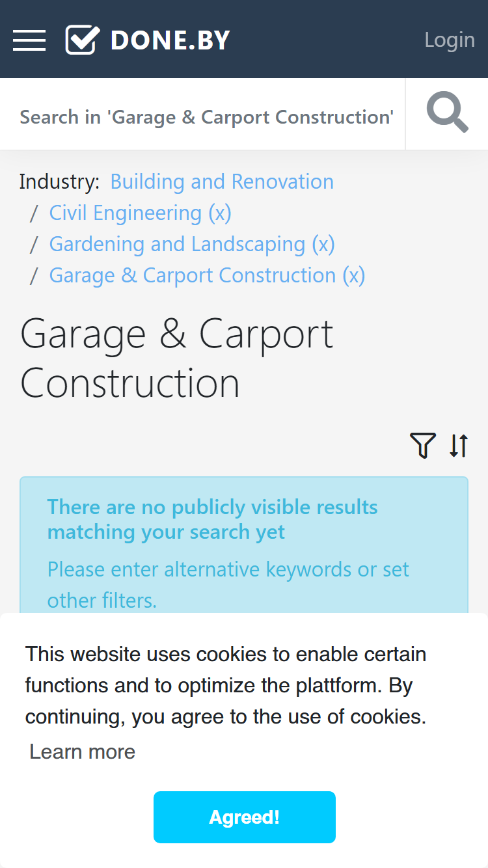Image resolution: width=488 pixels, height=868 pixels.
Task: Click the cookie consent message text
Action: [226, 685]
